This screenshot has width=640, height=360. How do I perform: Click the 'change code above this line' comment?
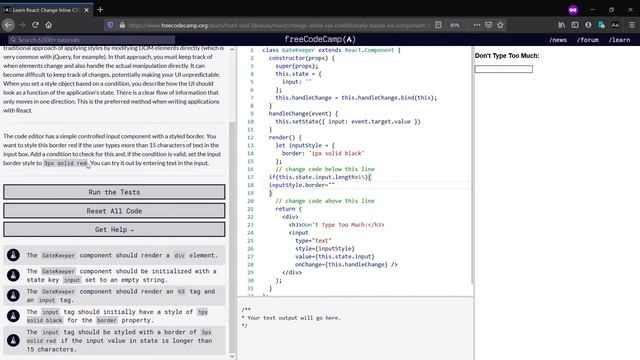point(325,201)
